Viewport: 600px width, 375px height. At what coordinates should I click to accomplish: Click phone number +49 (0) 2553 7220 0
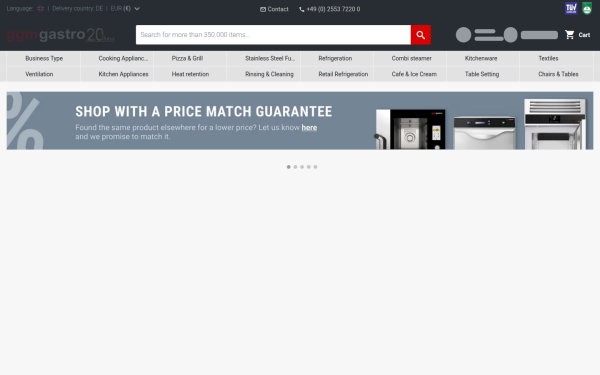coord(333,9)
